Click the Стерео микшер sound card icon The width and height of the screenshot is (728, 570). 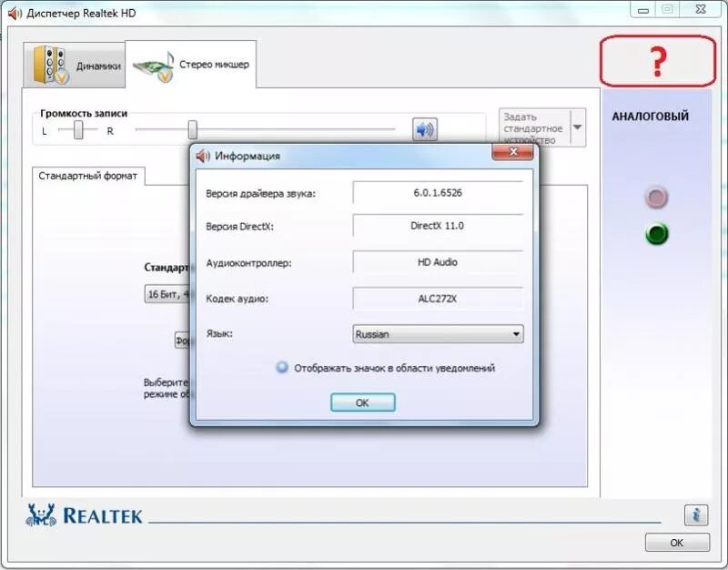(154, 66)
